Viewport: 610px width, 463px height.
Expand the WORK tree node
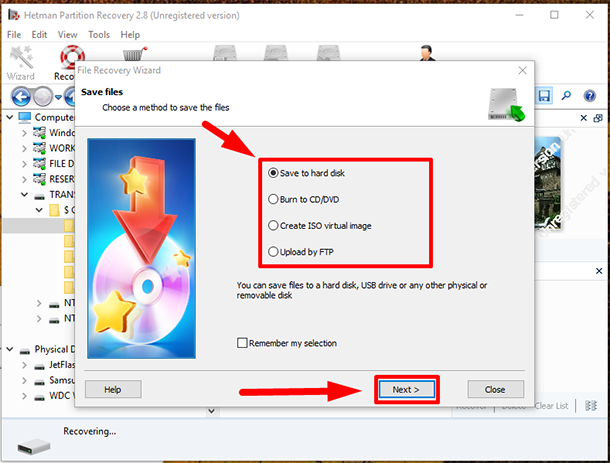pos(24,148)
